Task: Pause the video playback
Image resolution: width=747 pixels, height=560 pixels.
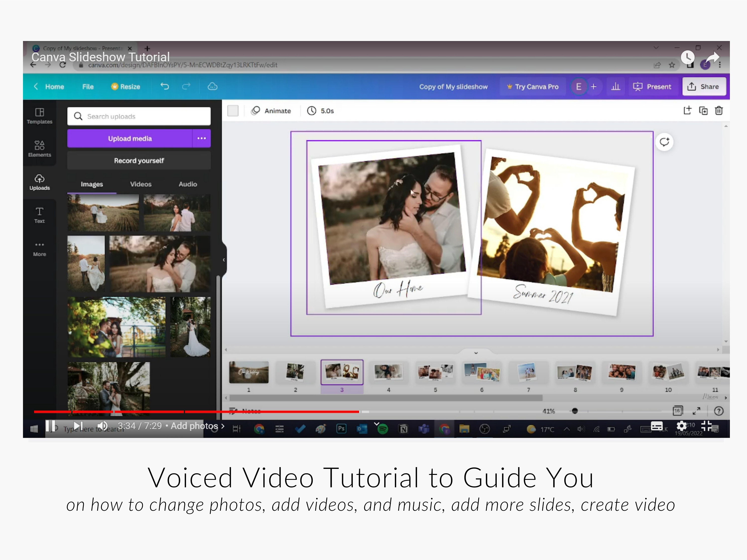Action: click(x=50, y=426)
